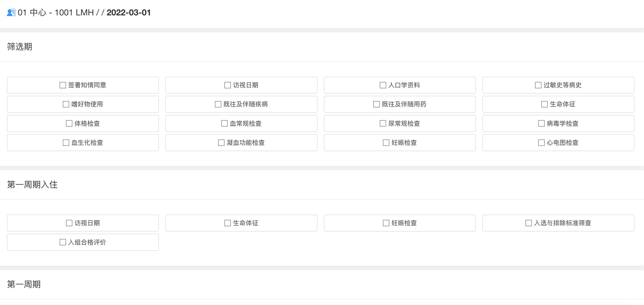
Task: Enable the 尿常规检查 checkbox
Action: 382,123
